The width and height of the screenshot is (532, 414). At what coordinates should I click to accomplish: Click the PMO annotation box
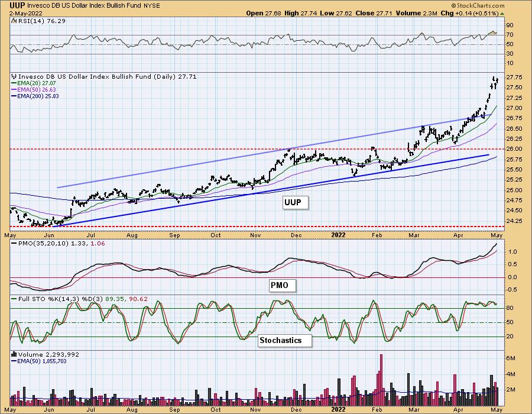coord(283,286)
